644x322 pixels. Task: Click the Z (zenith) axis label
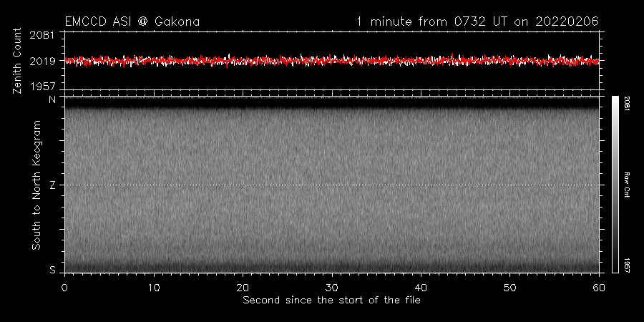[x=52, y=185]
